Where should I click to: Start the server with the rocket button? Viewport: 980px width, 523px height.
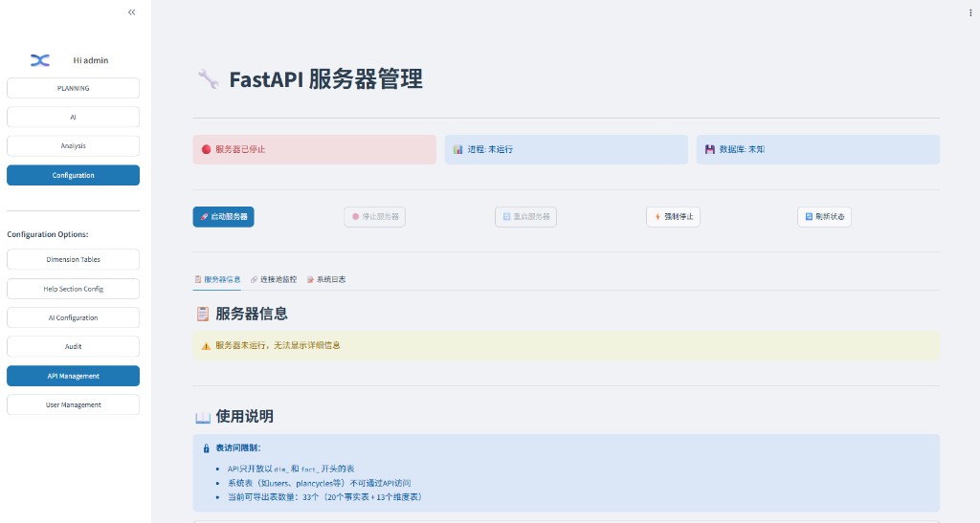(x=223, y=217)
